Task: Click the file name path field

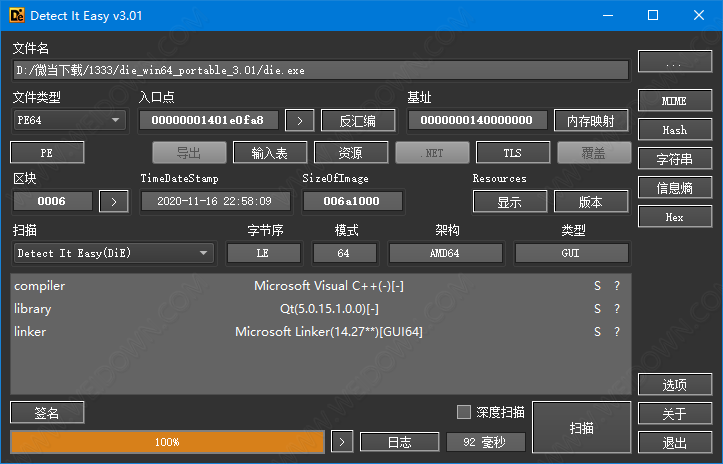Action: 321,70
